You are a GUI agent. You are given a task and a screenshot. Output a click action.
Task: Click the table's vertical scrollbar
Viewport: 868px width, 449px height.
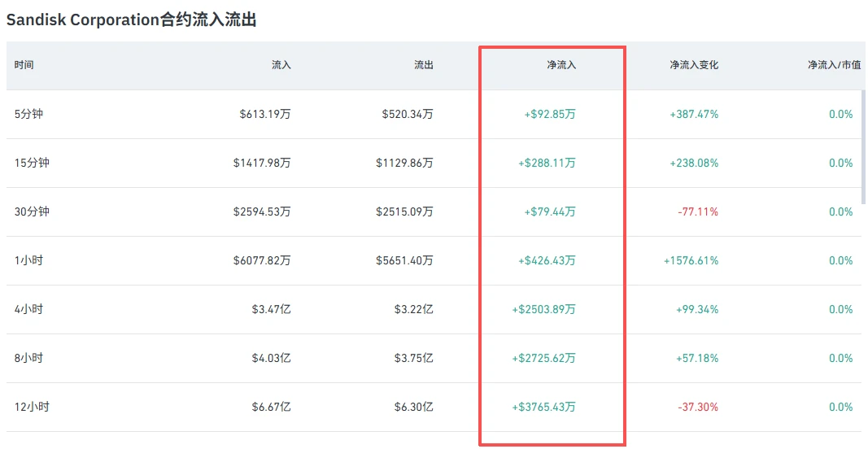point(864,146)
